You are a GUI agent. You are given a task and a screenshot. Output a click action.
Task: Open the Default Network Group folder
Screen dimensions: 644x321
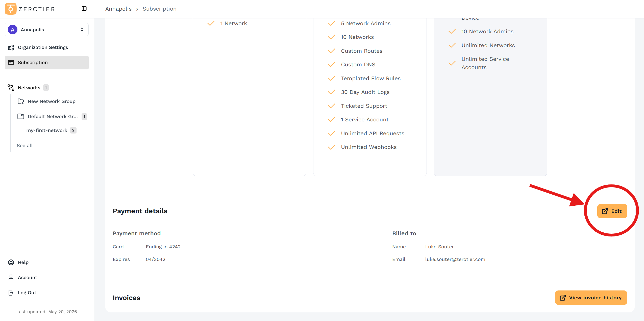(53, 117)
